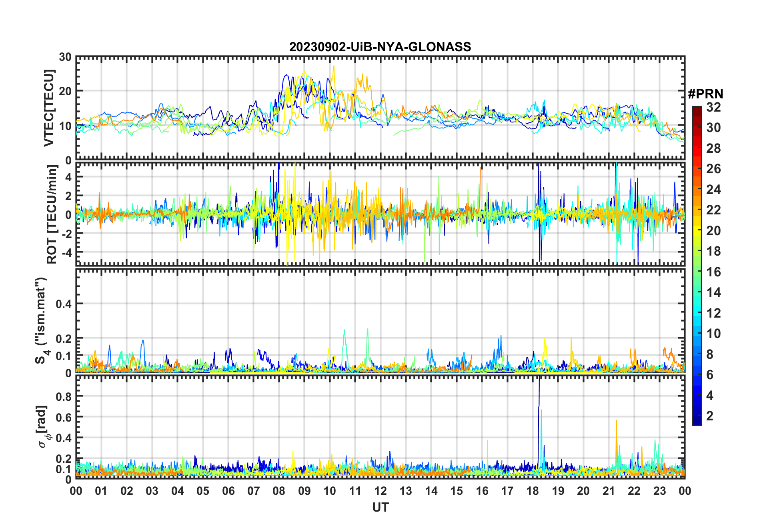Click UT axis tick label "03"
761x532 pixels.
152,491
